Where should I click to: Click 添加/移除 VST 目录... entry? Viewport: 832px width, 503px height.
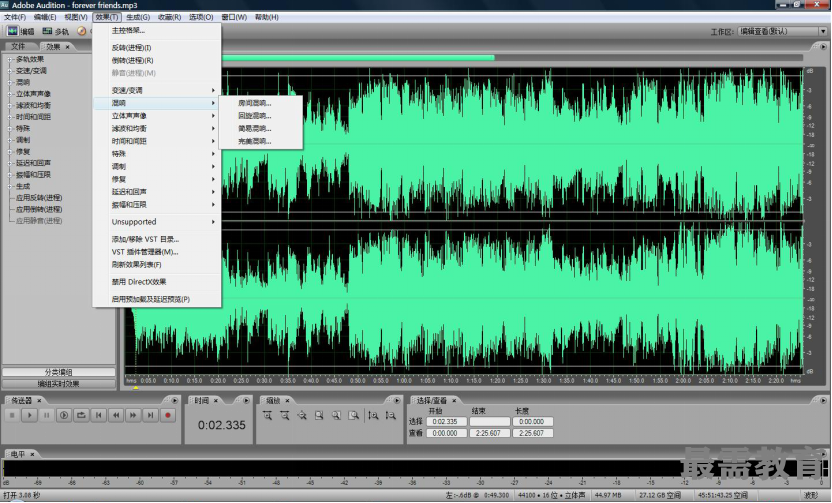[x=157, y=239]
